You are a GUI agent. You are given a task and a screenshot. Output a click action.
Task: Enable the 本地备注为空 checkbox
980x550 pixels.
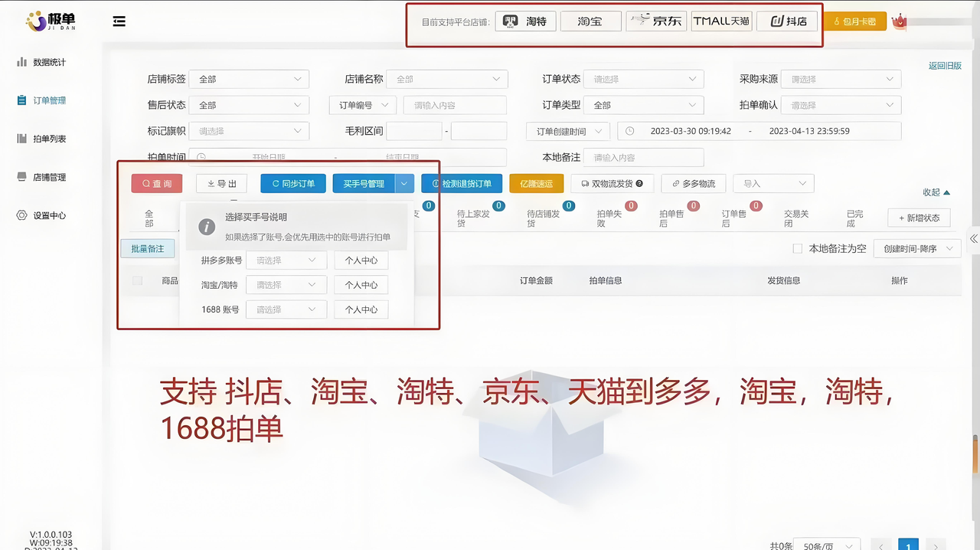[x=797, y=249]
